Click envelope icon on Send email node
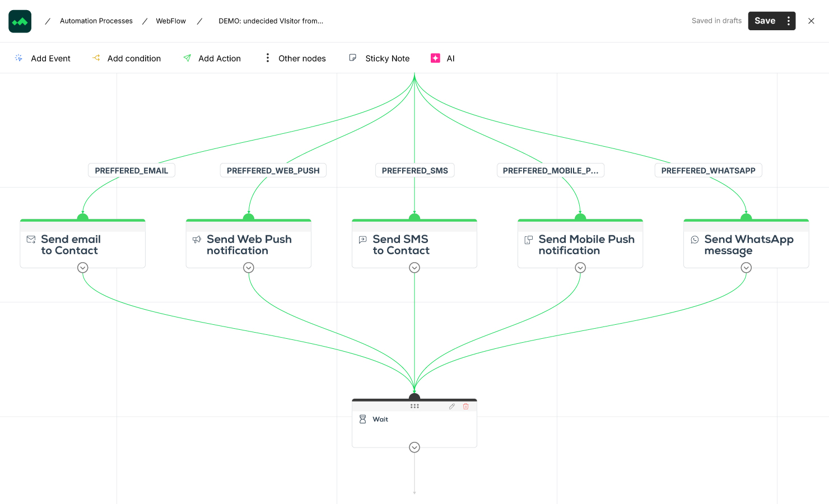829x504 pixels. pyautogui.click(x=31, y=240)
